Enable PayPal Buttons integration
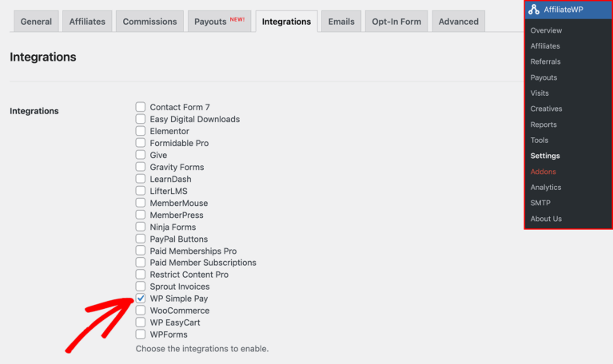 (141, 239)
